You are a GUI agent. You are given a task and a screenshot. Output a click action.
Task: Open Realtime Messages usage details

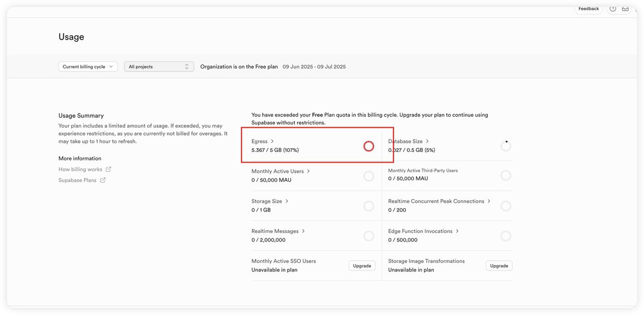[275, 231]
